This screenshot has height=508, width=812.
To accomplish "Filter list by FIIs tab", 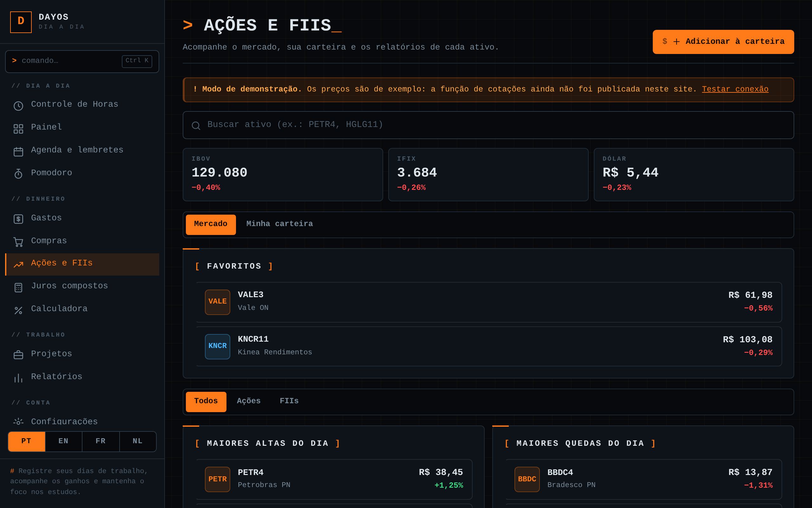I will pos(289,402).
